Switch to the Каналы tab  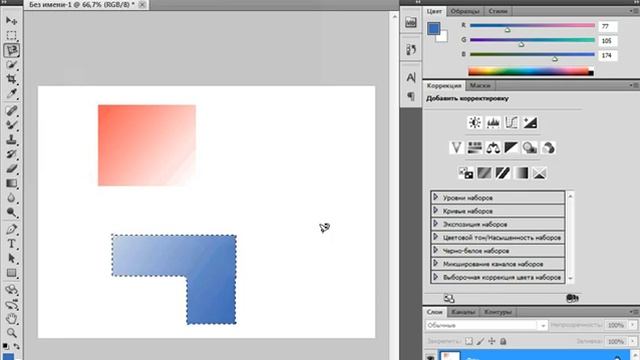click(x=463, y=312)
